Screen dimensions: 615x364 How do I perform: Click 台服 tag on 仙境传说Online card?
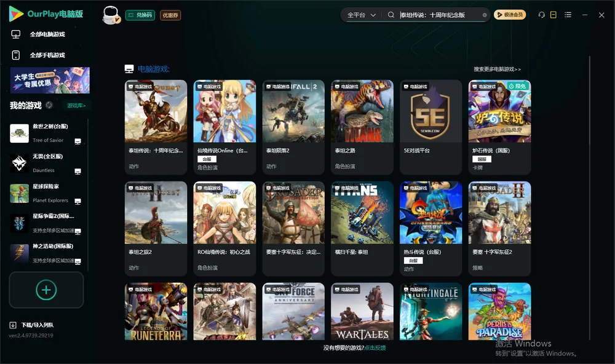click(207, 159)
